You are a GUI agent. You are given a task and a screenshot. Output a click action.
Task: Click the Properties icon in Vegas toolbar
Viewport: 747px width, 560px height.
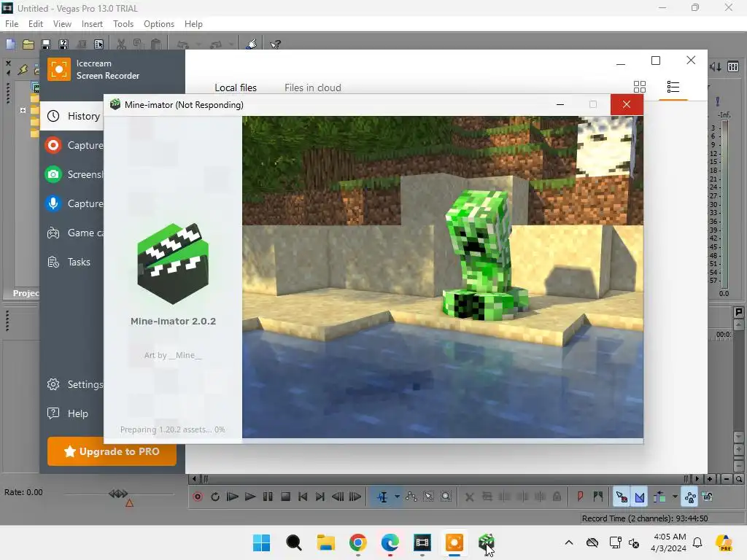[x=98, y=44]
